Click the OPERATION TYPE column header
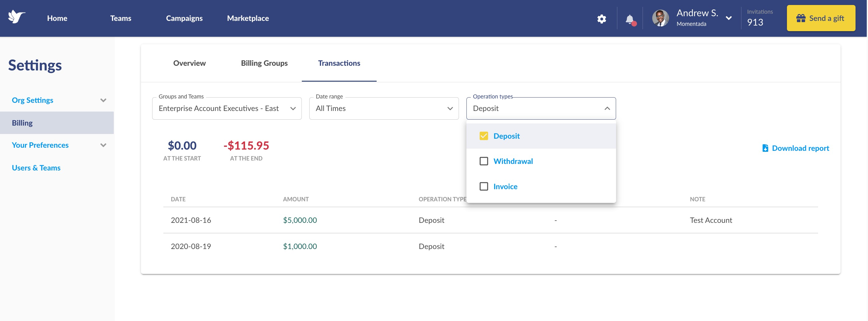 coord(442,199)
